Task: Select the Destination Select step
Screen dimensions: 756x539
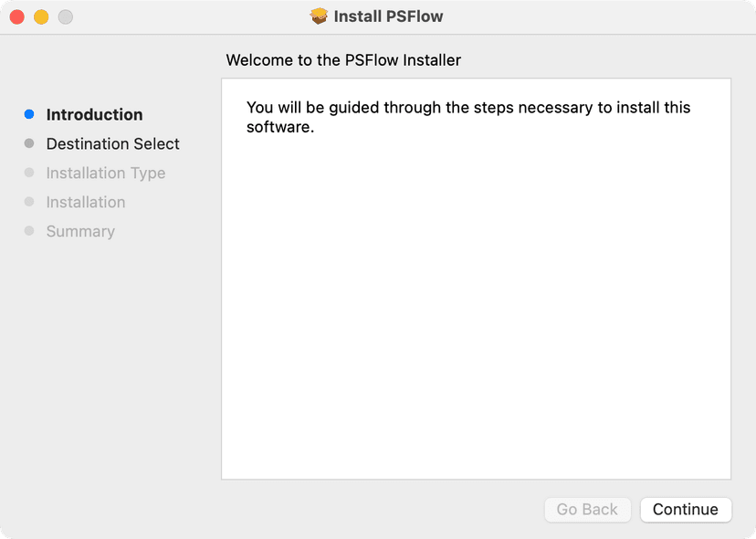Action: (x=112, y=143)
